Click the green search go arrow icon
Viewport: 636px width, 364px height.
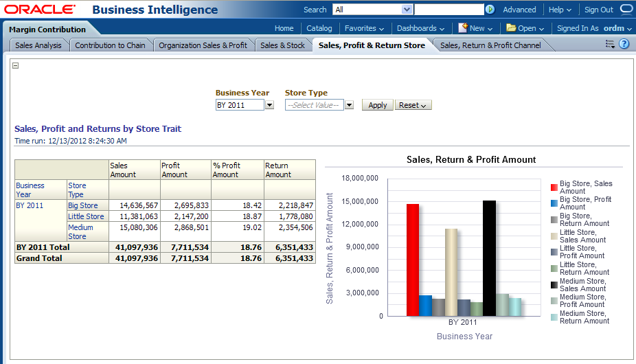(x=490, y=10)
